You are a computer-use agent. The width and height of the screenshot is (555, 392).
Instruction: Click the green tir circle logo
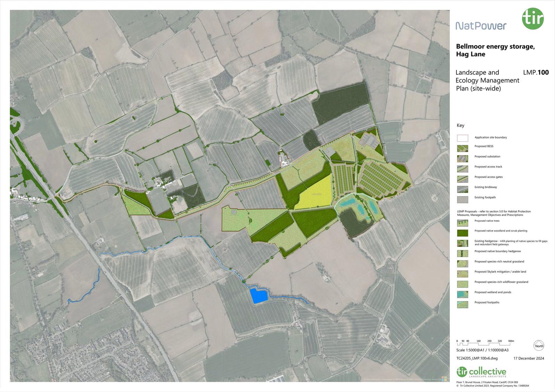pyautogui.click(x=533, y=19)
